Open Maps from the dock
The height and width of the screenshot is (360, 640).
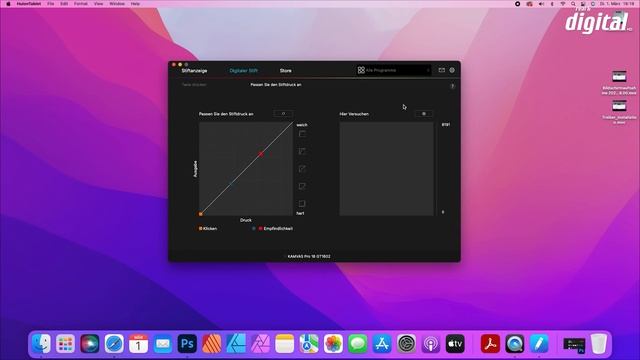(x=309, y=344)
